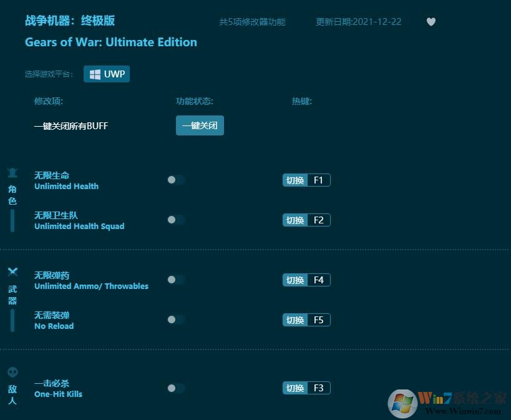Click the F1 hotkey field

pyautogui.click(x=319, y=180)
